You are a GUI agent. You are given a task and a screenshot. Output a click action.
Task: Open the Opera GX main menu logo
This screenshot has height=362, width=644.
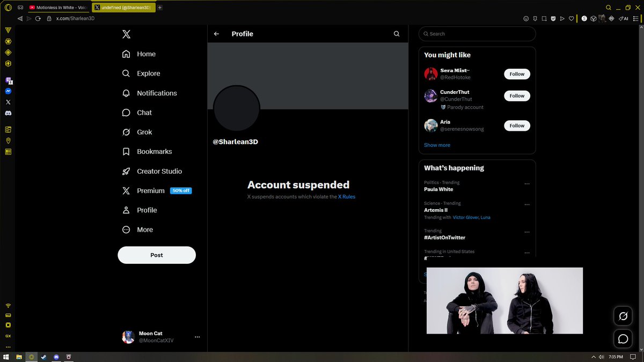click(x=8, y=8)
